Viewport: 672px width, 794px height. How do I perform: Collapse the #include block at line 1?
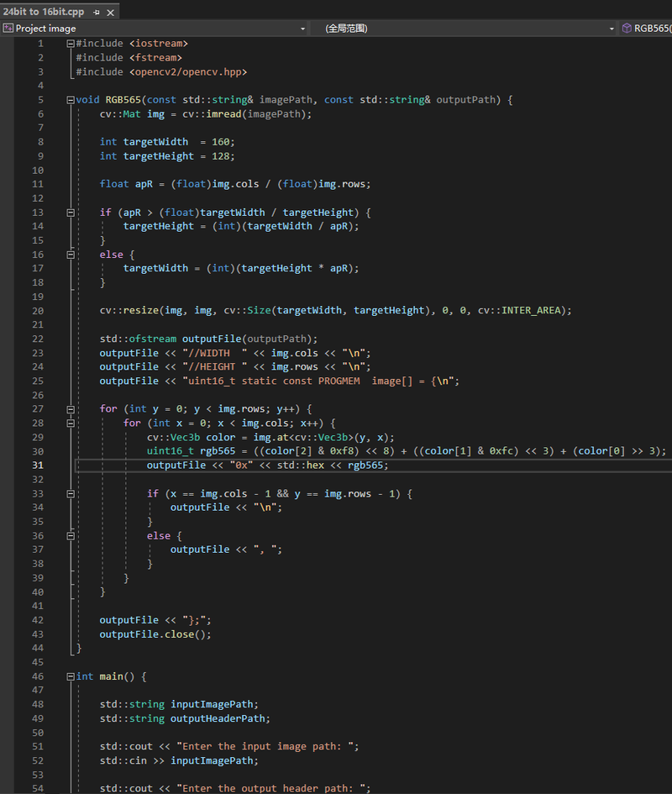(x=71, y=44)
